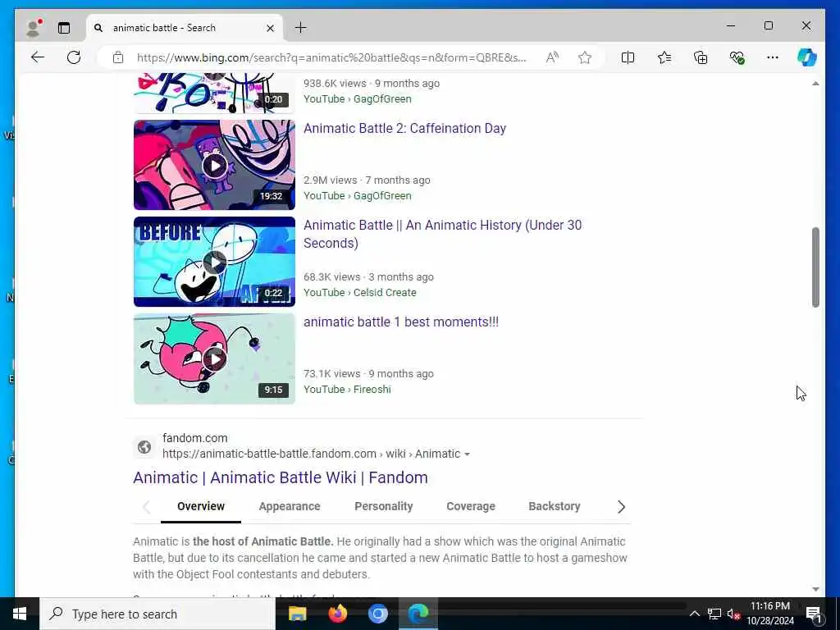Viewport: 840px width, 630px height.
Task: Select the Backstory tab
Action: click(555, 506)
